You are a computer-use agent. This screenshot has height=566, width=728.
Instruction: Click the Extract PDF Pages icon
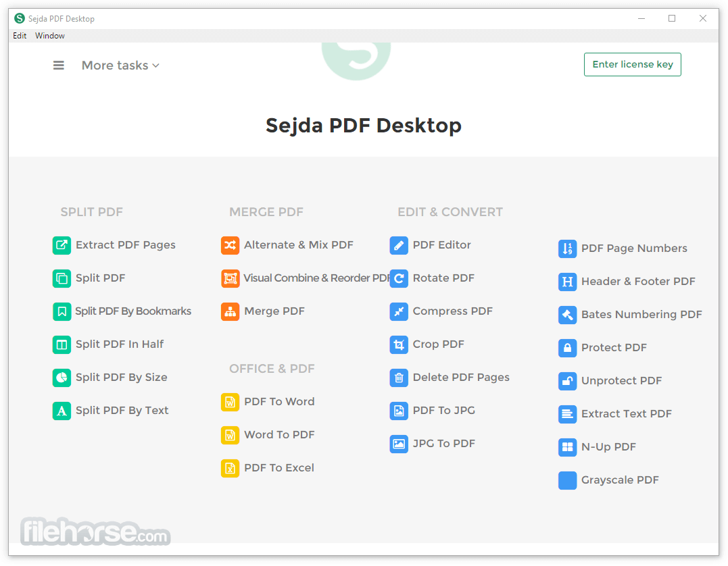point(62,245)
